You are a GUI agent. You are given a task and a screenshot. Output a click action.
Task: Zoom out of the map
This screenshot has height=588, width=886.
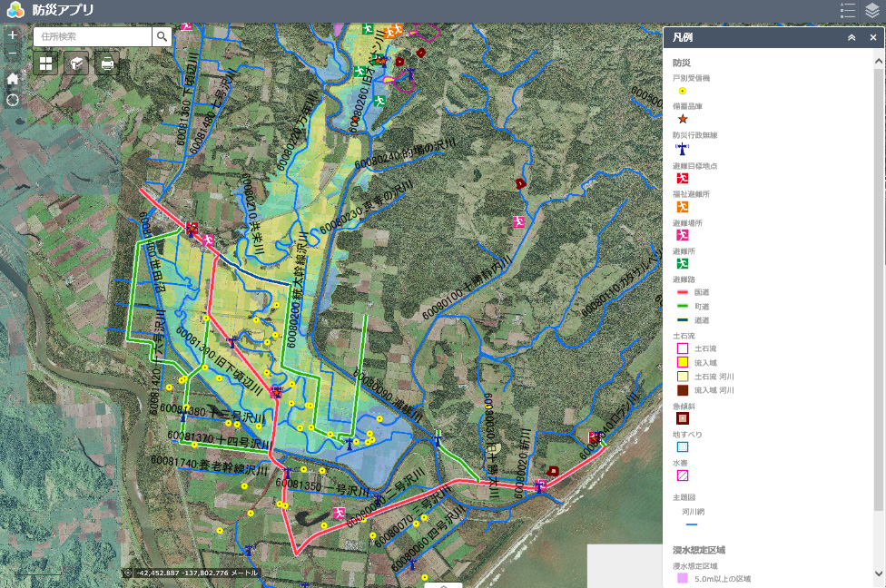pos(13,55)
